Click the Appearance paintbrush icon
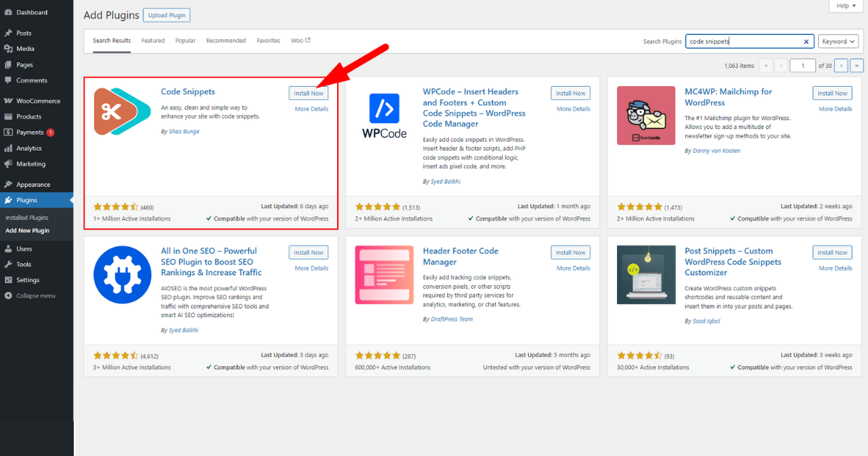 click(x=8, y=185)
